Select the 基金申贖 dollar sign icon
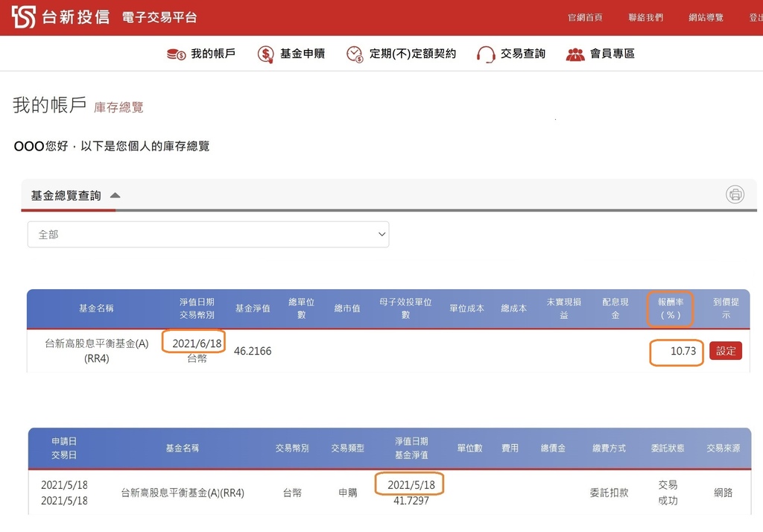This screenshot has height=532, width=763. coord(265,53)
